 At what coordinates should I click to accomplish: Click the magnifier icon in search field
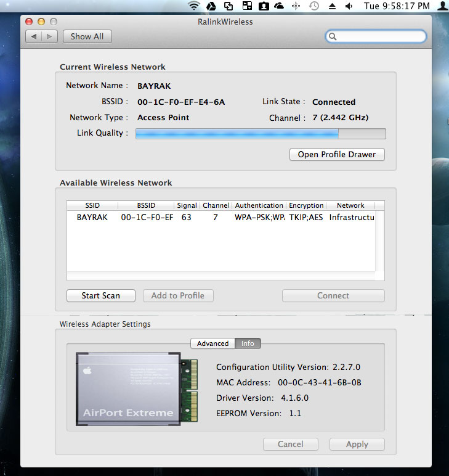333,36
